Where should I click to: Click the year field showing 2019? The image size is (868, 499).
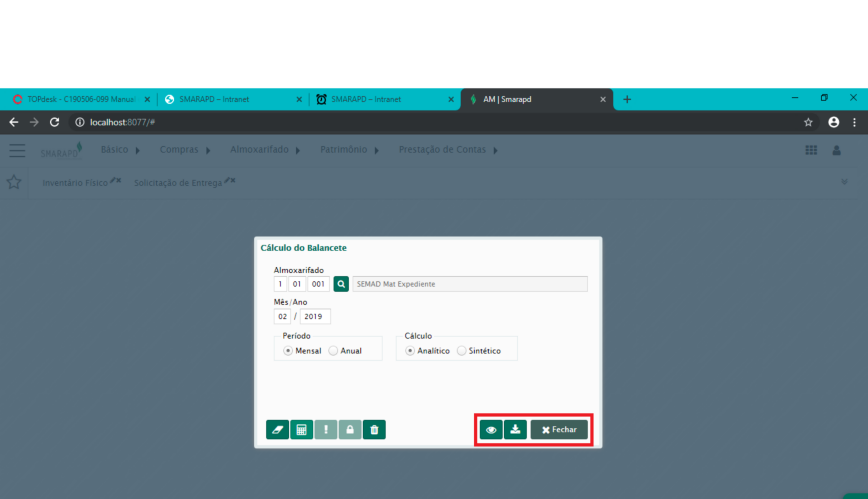(x=315, y=317)
